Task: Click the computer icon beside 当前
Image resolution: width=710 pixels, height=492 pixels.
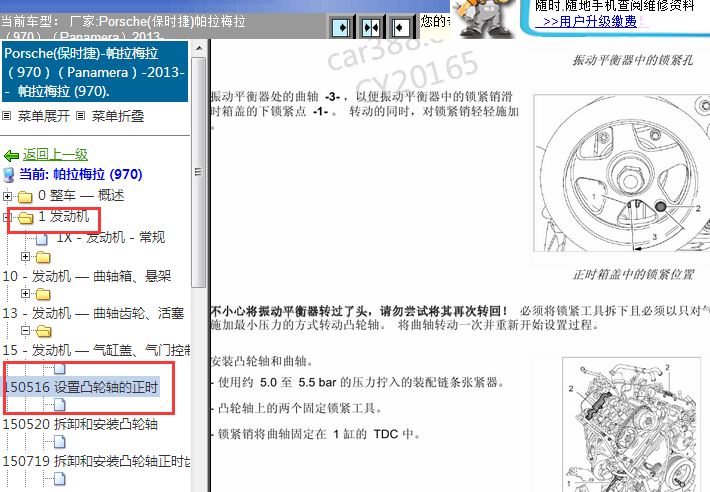Action: [9, 175]
